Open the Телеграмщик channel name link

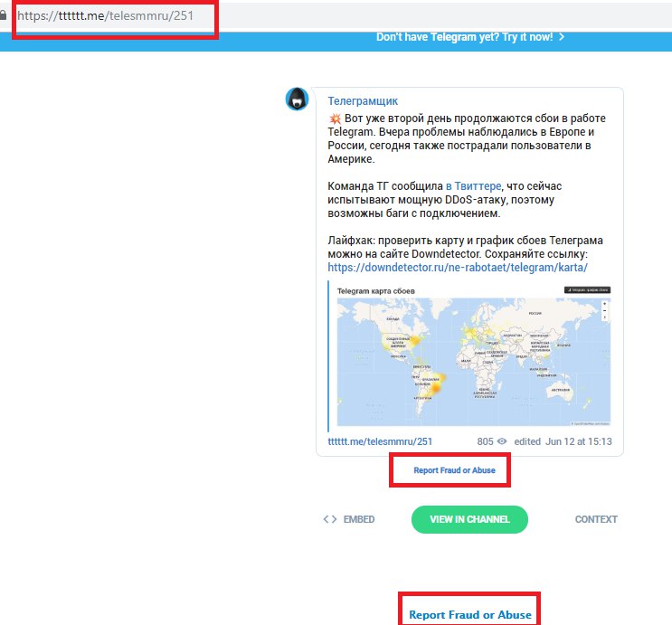coord(363,101)
